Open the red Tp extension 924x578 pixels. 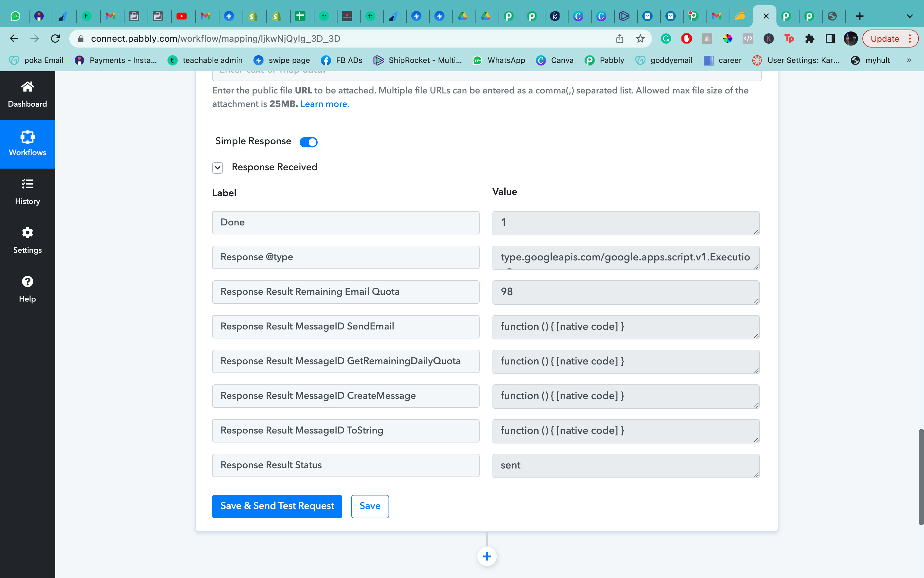(789, 39)
